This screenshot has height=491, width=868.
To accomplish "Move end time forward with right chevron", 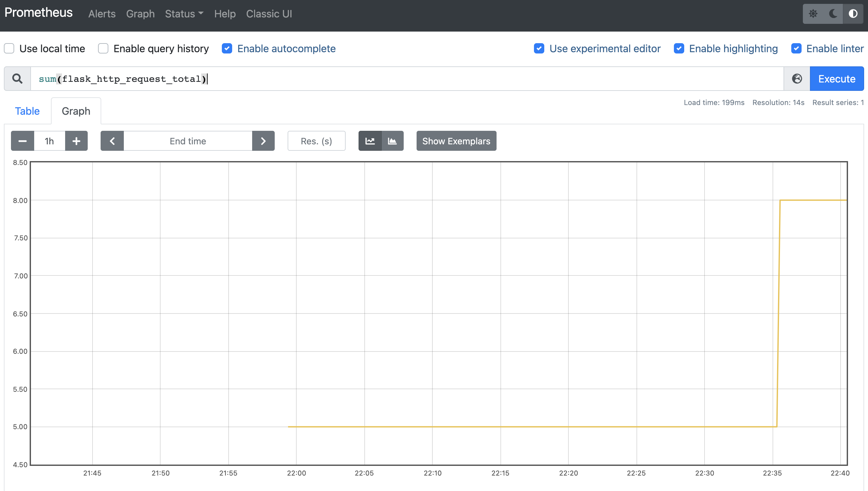I will click(263, 140).
